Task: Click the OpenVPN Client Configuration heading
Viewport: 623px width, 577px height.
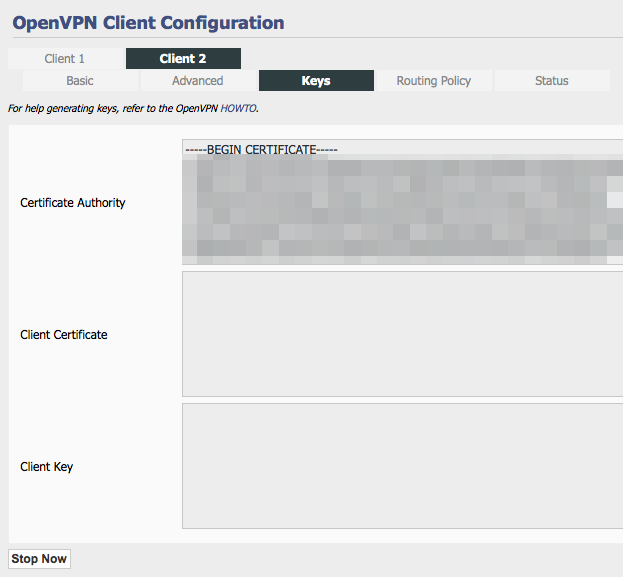Action: click(x=148, y=23)
